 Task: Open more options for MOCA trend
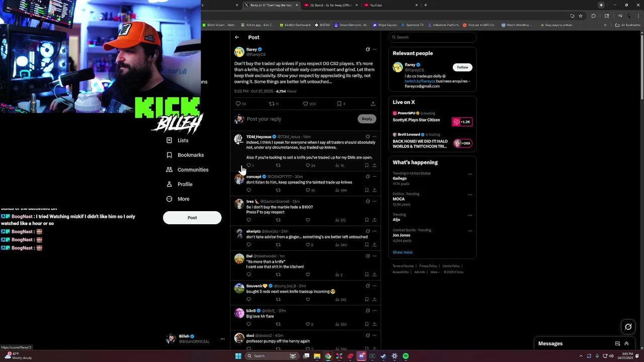pos(470,195)
